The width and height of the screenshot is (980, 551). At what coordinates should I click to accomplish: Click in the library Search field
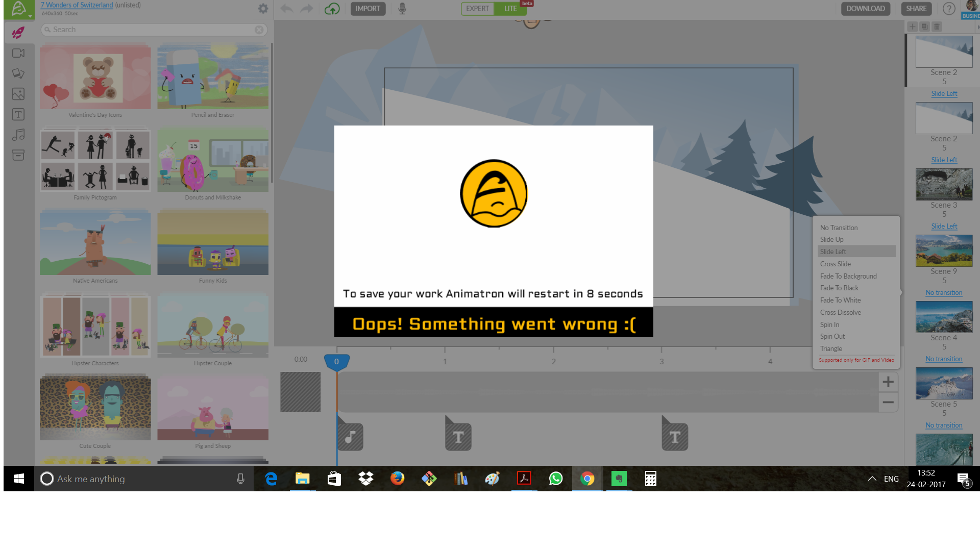pos(153,30)
